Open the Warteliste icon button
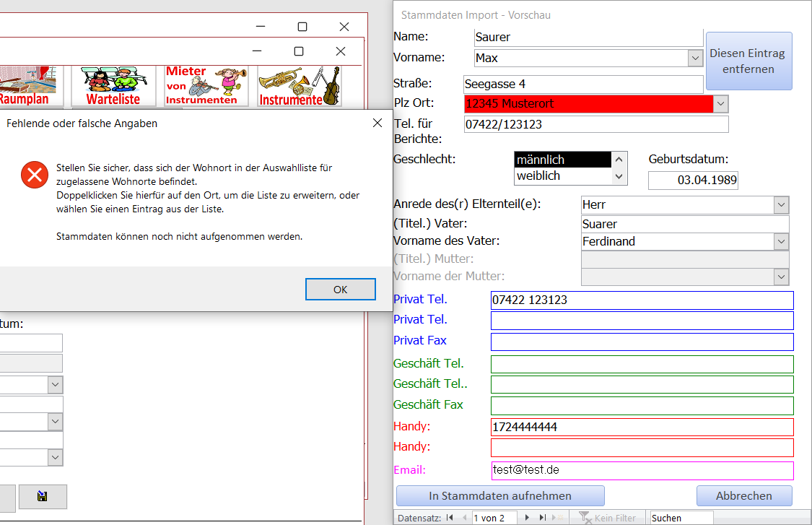This screenshot has width=812, height=525. [113, 86]
